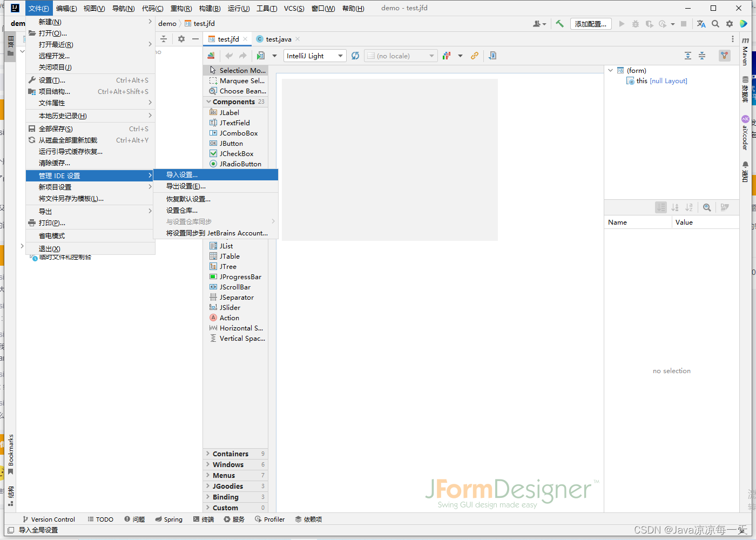The height and width of the screenshot is (540, 756).
Task: Pick JTable from the palette
Action: click(x=236, y=256)
